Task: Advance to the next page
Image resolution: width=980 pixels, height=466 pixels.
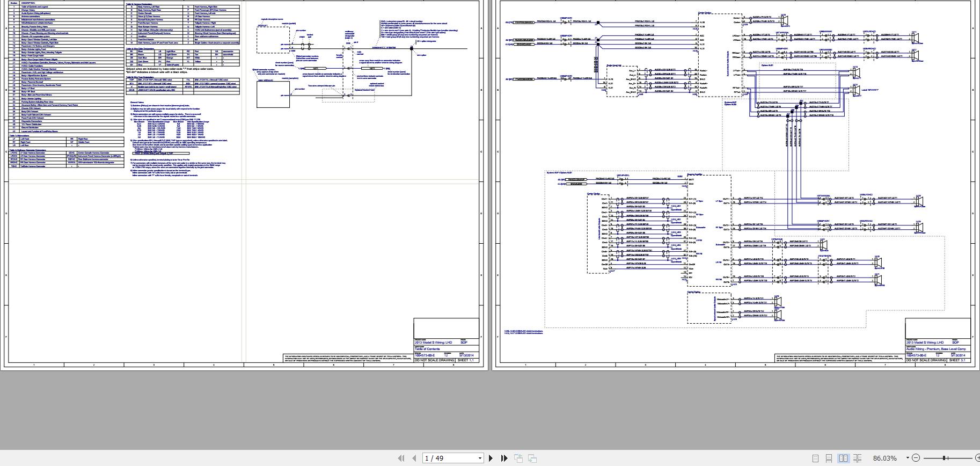Action: coord(491,458)
